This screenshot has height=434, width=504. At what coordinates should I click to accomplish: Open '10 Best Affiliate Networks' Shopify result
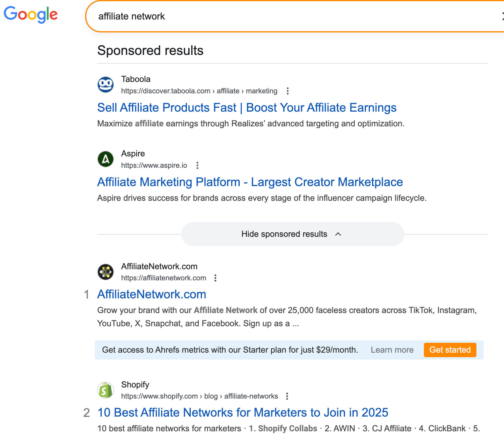click(x=243, y=413)
